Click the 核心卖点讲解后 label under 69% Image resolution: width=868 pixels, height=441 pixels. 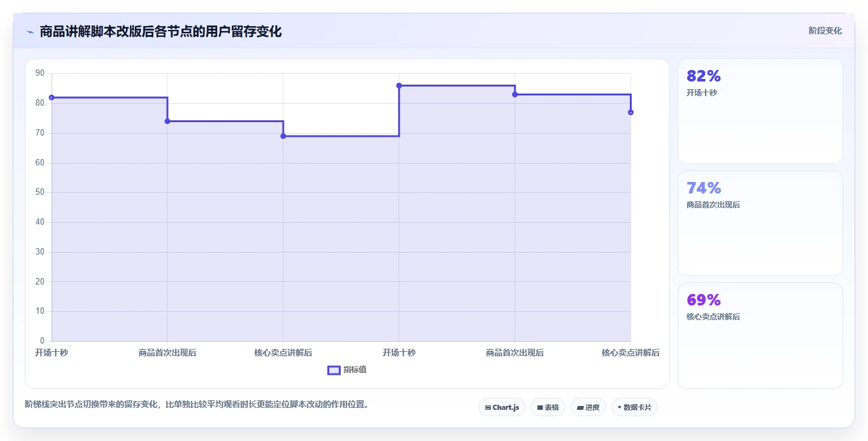[713, 317]
